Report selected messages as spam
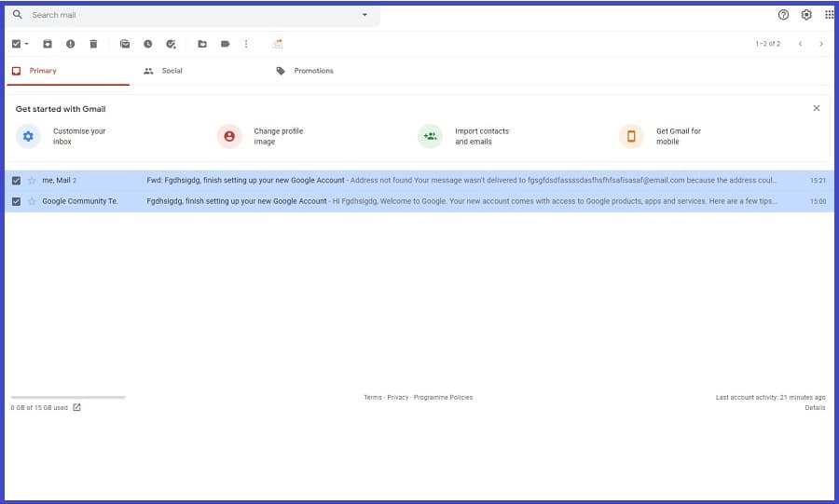The image size is (839, 504). pos(70,44)
